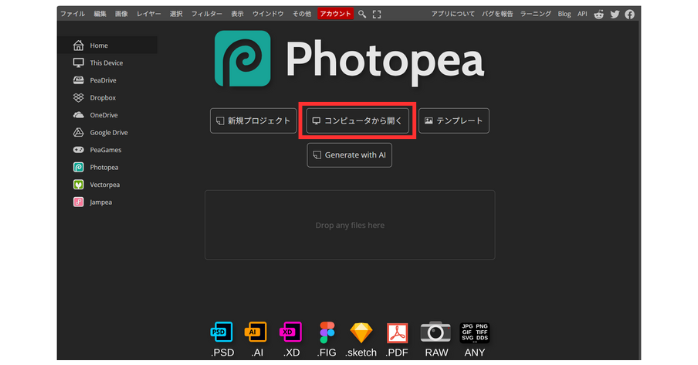This screenshot has width=698, height=365.
Task: Click the .FIG Figma icon
Action: click(327, 332)
